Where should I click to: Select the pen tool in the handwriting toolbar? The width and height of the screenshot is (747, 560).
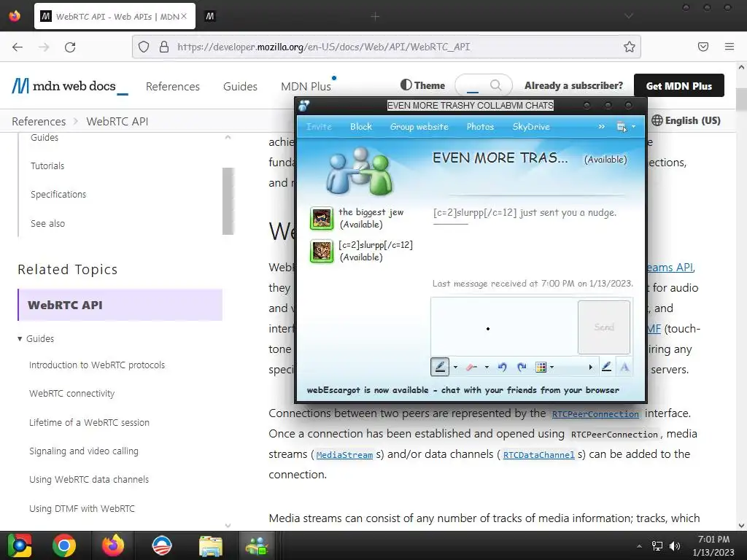[440, 367]
